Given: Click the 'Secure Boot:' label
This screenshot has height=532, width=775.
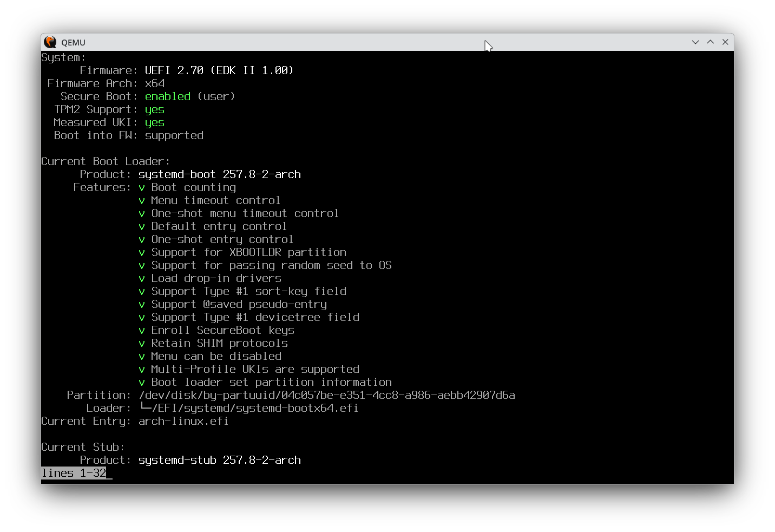Looking at the screenshot, I should tap(99, 96).
